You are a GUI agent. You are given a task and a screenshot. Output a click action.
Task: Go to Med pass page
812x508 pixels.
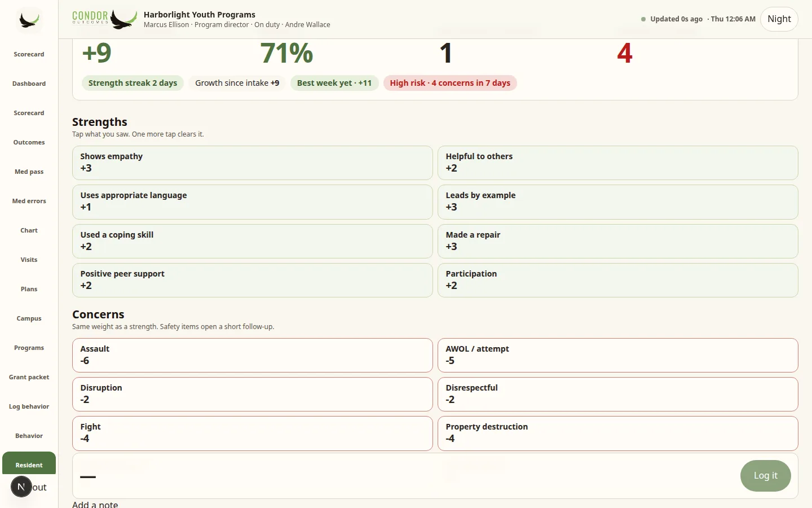click(x=29, y=172)
